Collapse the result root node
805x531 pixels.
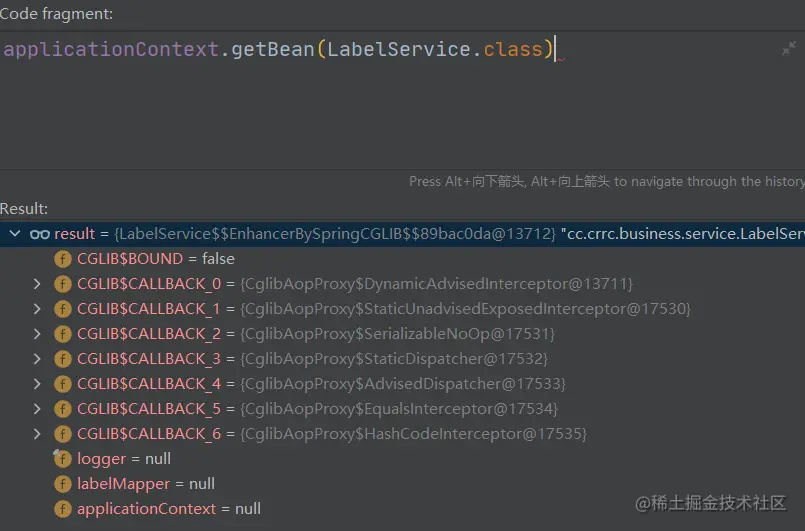[15, 234]
